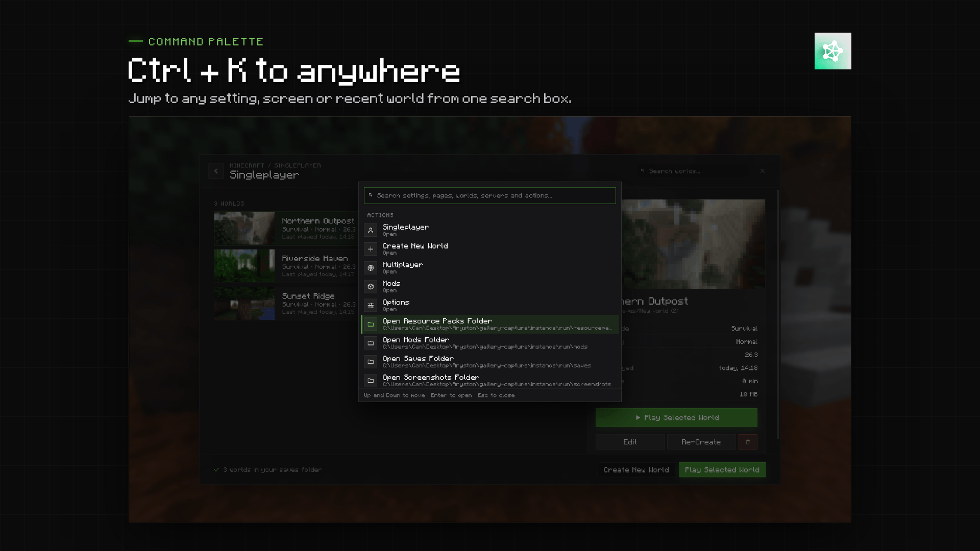Select the Riverside Haven world
The height and width of the screenshot is (551, 980).
(286, 266)
